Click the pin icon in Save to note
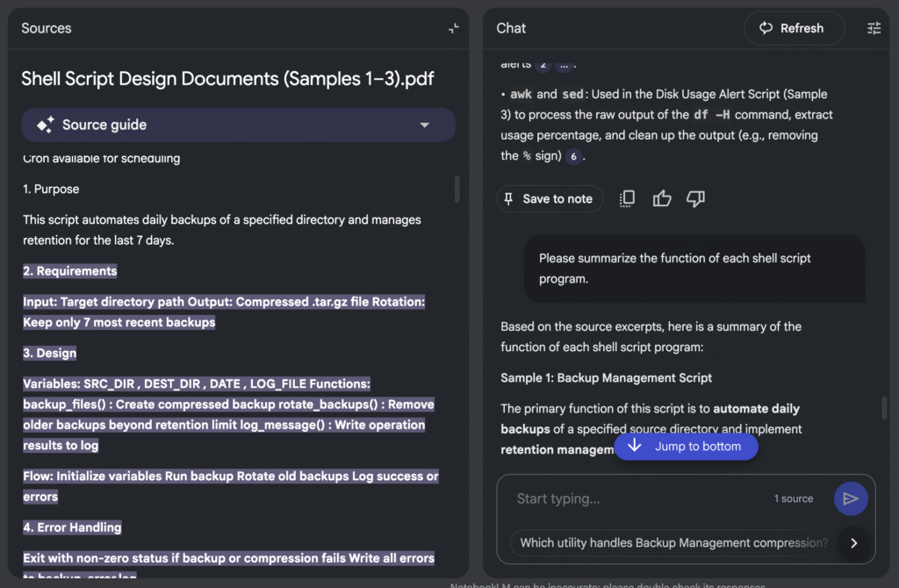Image resolution: width=899 pixels, height=588 pixels. 510,199
